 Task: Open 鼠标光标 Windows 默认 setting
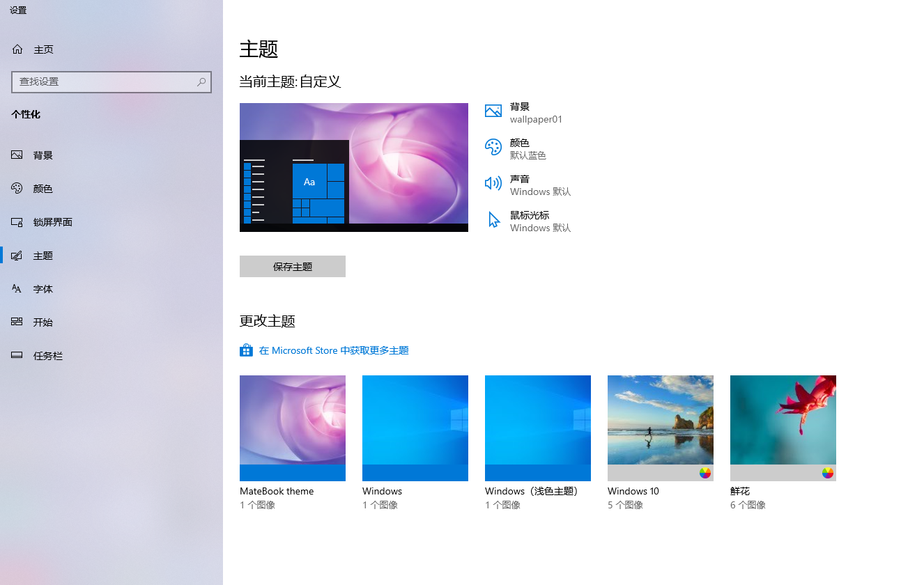pos(528,221)
